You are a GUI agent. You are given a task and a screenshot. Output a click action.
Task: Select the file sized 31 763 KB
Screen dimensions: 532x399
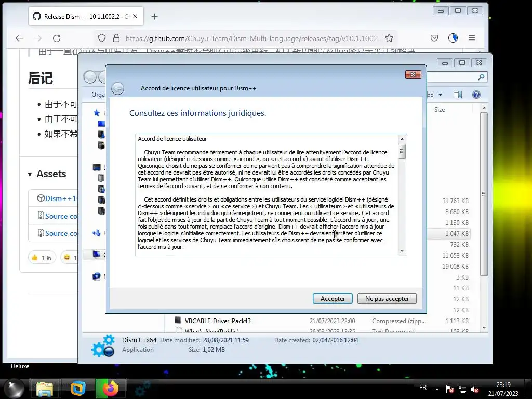point(455,201)
